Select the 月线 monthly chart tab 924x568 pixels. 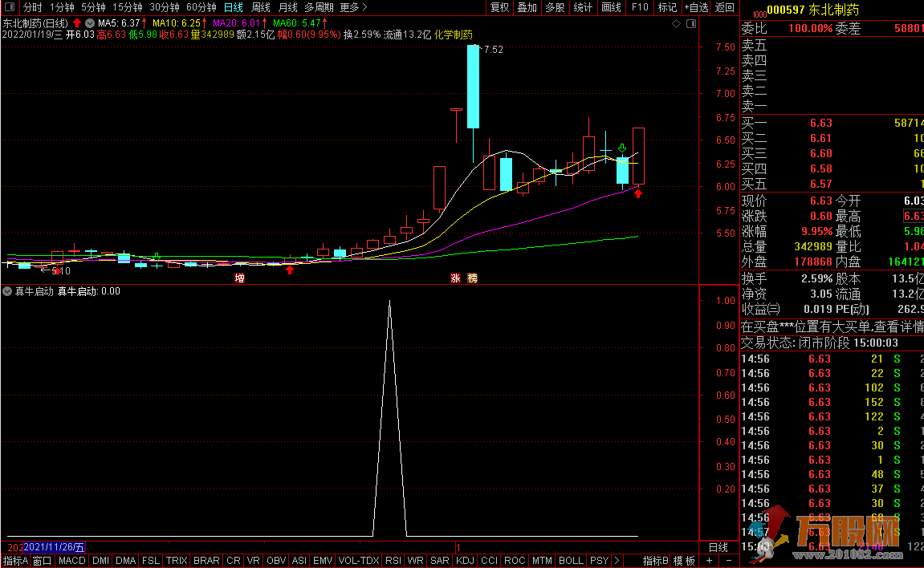click(287, 7)
